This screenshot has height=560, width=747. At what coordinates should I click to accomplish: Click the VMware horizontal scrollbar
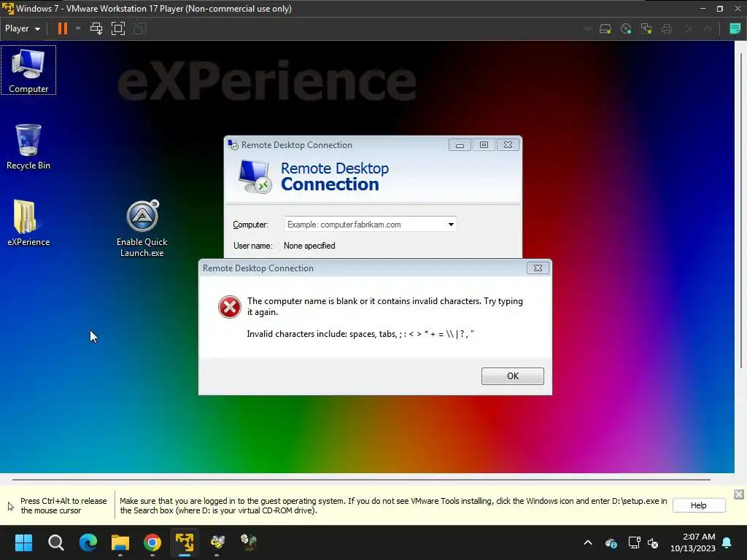[x=361, y=480]
